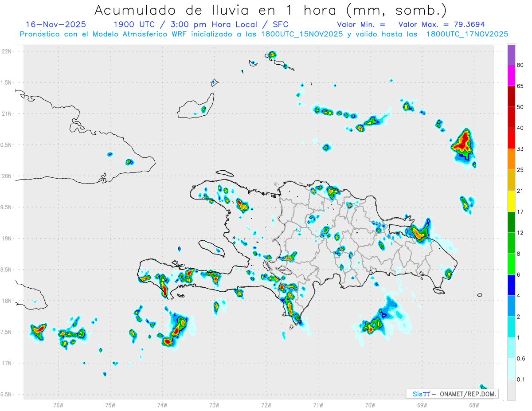The width and height of the screenshot is (532, 411).
Task: Click the "SFC" level text in header
Action: [x=280, y=24]
